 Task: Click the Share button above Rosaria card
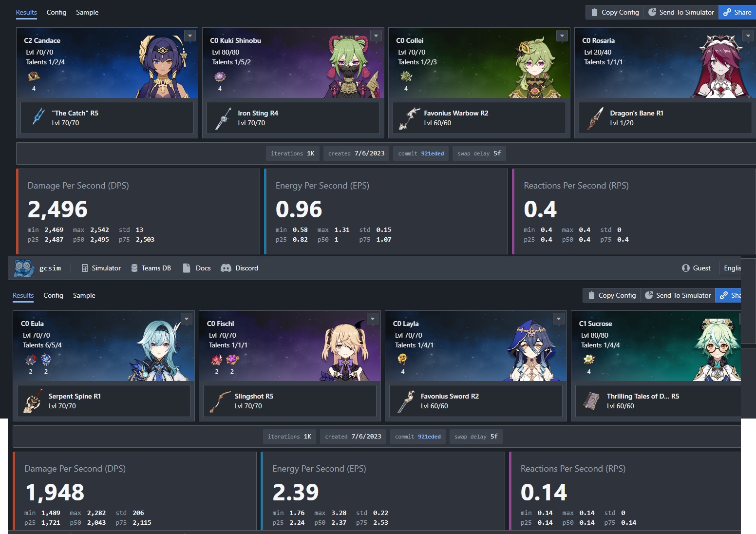(x=737, y=12)
